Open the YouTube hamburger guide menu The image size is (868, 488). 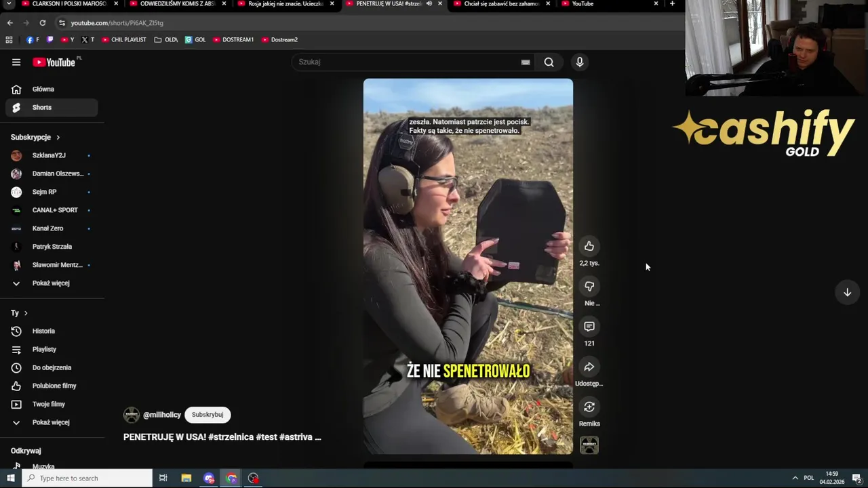coord(16,62)
